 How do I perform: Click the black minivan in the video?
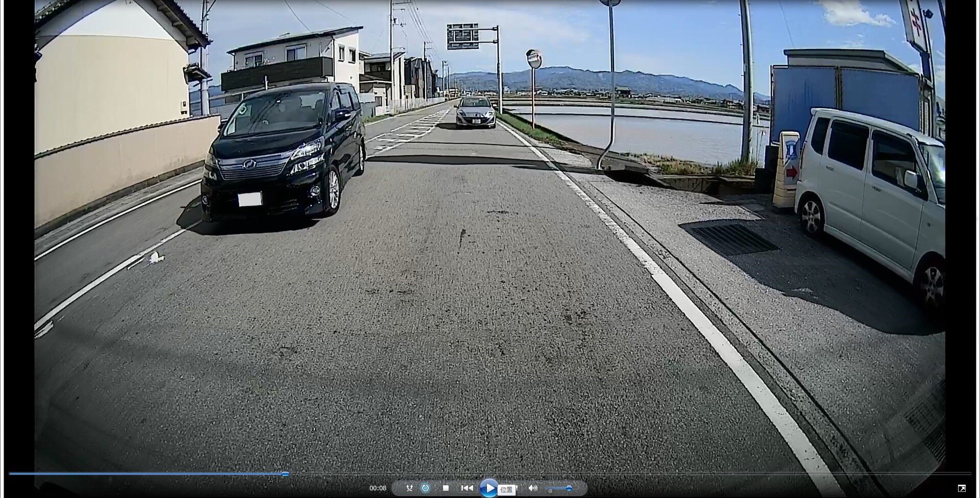pyautogui.click(x=283, y=153)
